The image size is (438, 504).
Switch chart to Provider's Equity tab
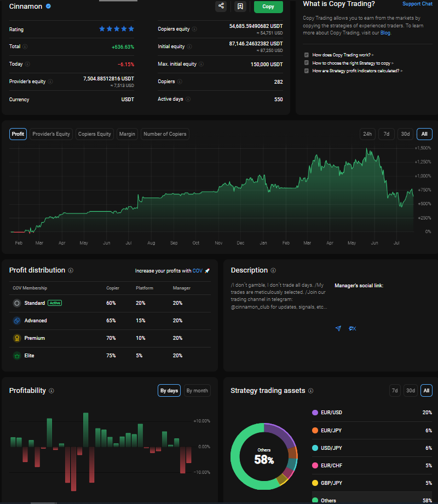pyautogui.click(x=51, y=134)
